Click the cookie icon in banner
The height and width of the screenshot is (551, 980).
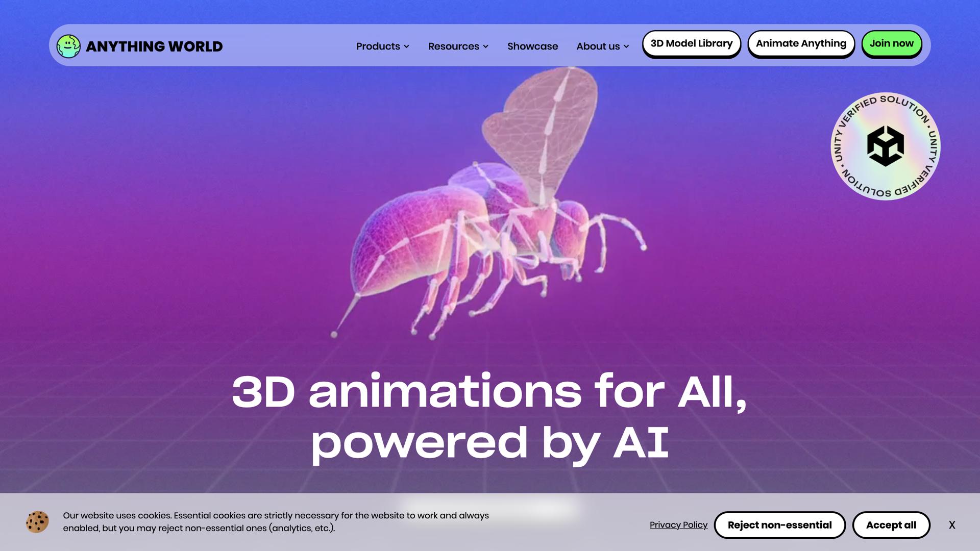pyautogui.click(x=37, y=522)
